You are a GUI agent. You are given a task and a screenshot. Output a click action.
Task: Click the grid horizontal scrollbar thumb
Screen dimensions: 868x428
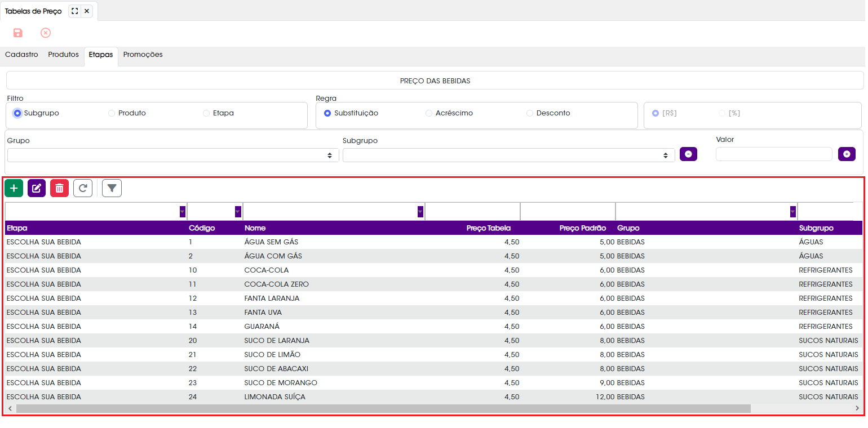tap(383, 408)
